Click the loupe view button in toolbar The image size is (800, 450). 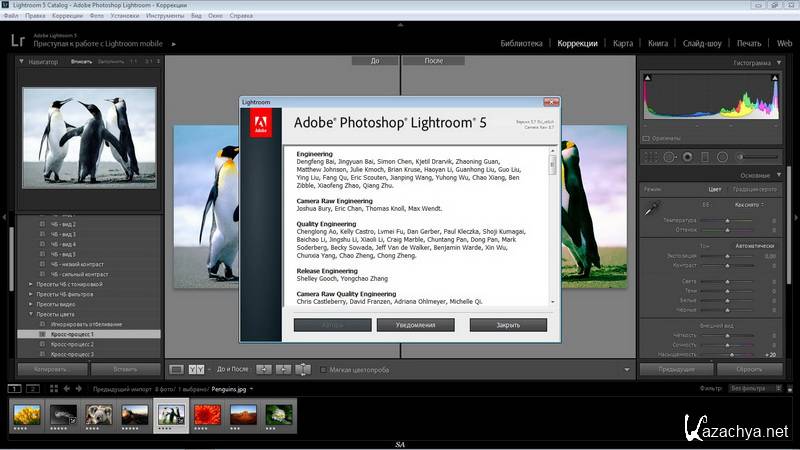pos(177,369)
